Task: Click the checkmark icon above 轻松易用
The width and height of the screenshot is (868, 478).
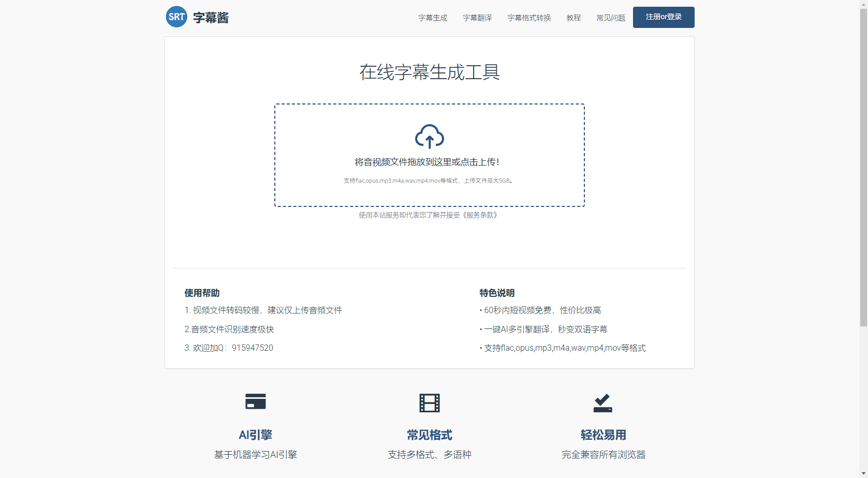Action: 602,402
